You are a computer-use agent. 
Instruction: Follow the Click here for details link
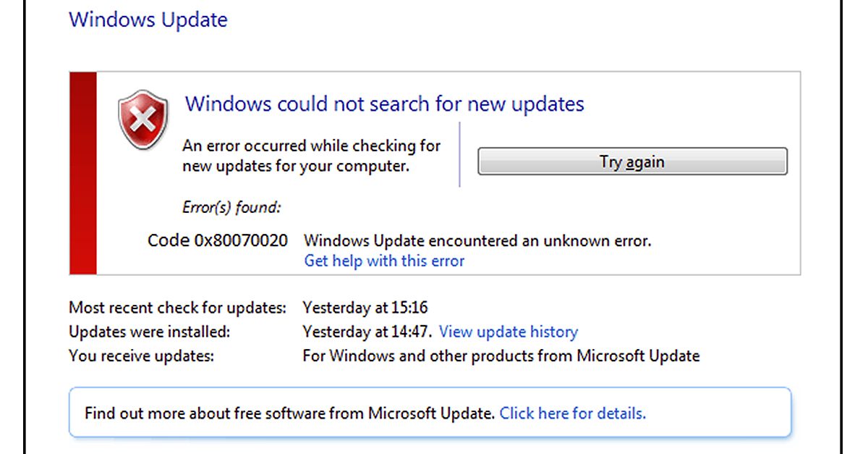(x=572, y=413)
